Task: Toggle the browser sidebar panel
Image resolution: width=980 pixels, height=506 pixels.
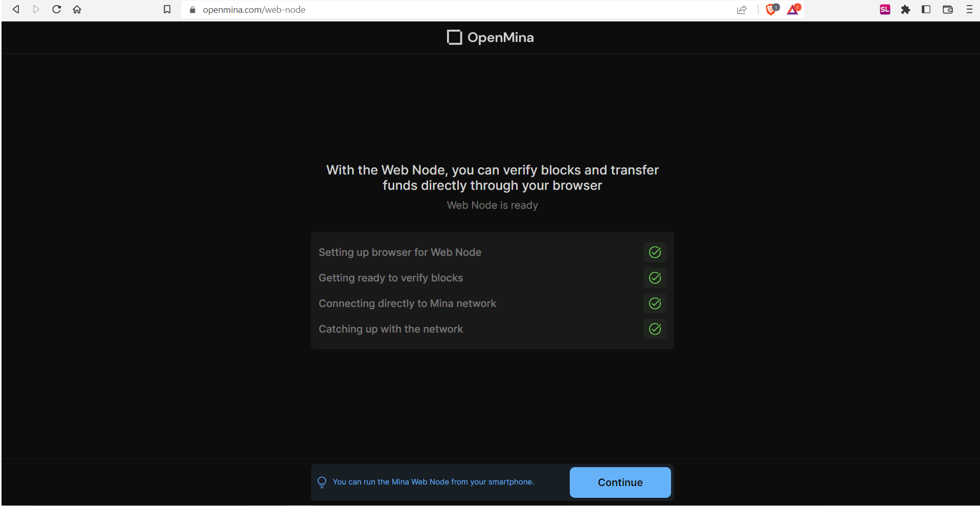Action: tap(926, 9)
